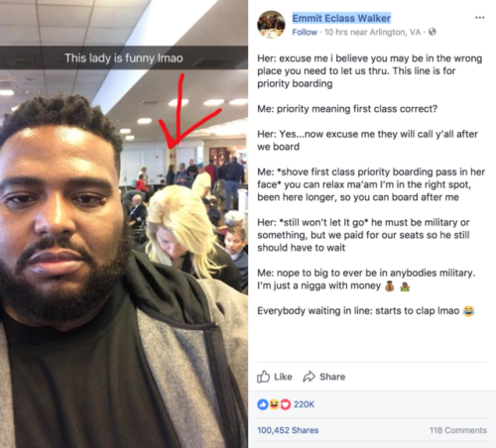496x448 pixels.
Task: Open the 118 Comments section
Action: tap(458, 430)
